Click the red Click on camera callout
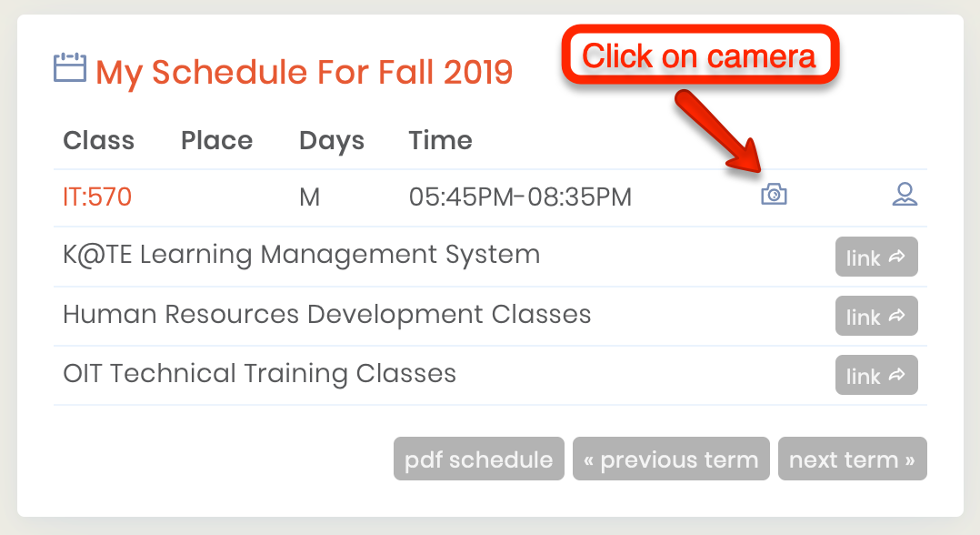The width and height of the screenshot is (980, 535). point(698,56)
